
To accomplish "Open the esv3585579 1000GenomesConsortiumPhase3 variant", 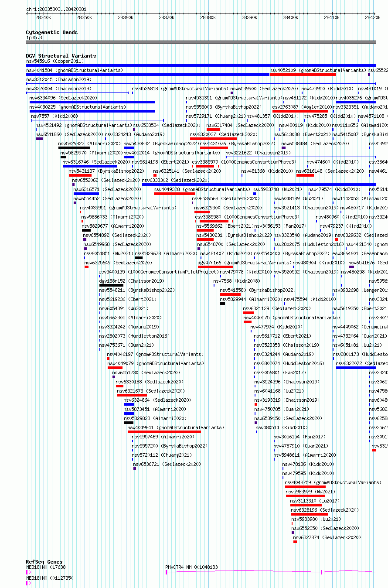I will click(244, 162).
